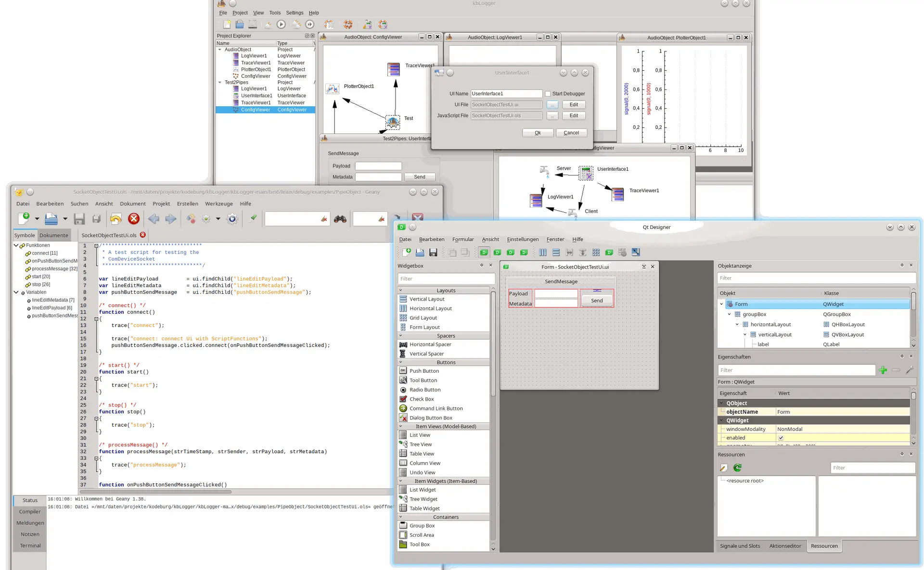Apply grid layout via Qt Designer toolbar icon

pyautogui.click(x=596, y=252)
